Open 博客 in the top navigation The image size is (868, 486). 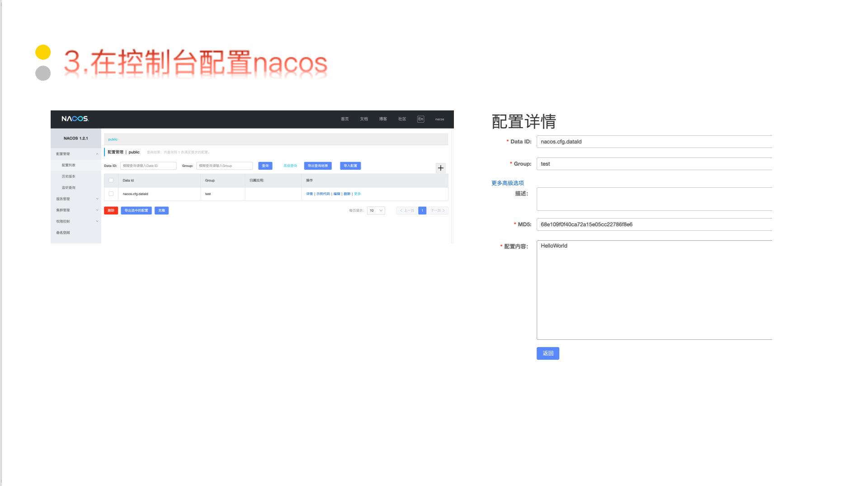point(383,119)
